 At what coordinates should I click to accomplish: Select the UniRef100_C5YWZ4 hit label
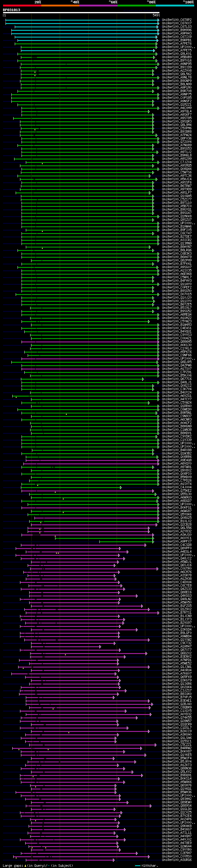(x=177, y=403)
